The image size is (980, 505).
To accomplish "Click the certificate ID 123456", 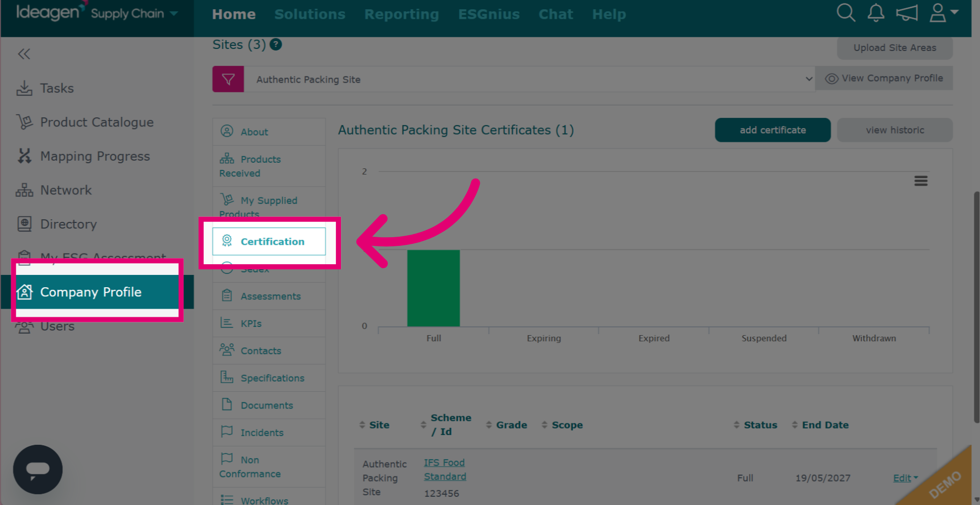I will [442, 493].
